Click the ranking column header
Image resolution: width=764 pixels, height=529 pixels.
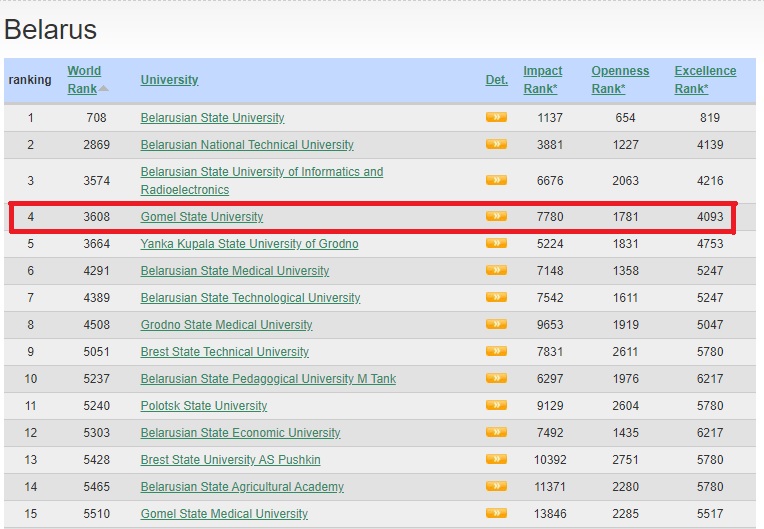pos(30,80)
